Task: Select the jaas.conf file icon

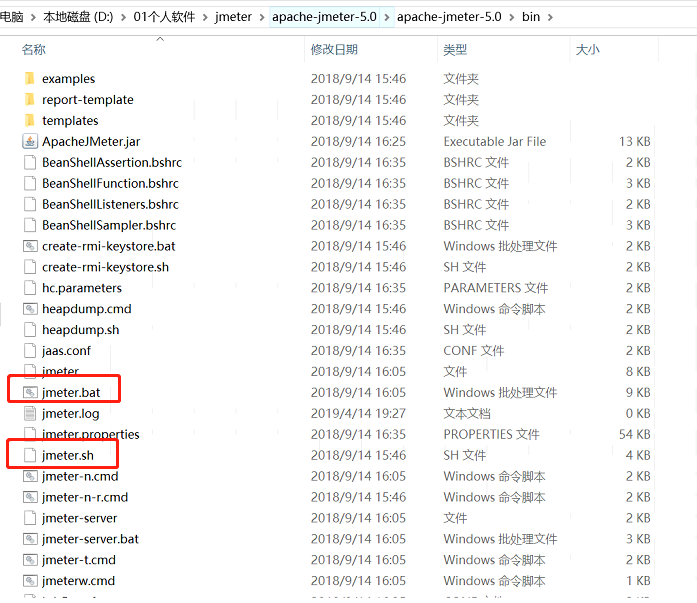Action: point(30,350)
